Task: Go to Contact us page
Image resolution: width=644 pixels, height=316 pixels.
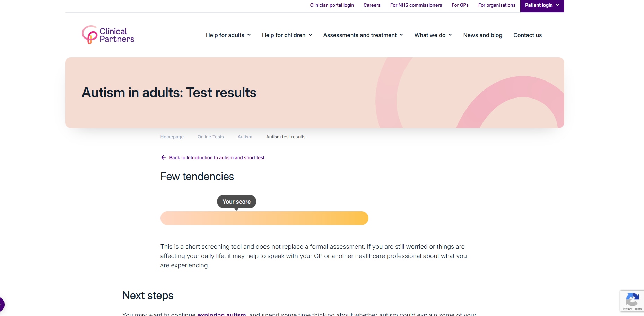Action: [x=527, y=35]
